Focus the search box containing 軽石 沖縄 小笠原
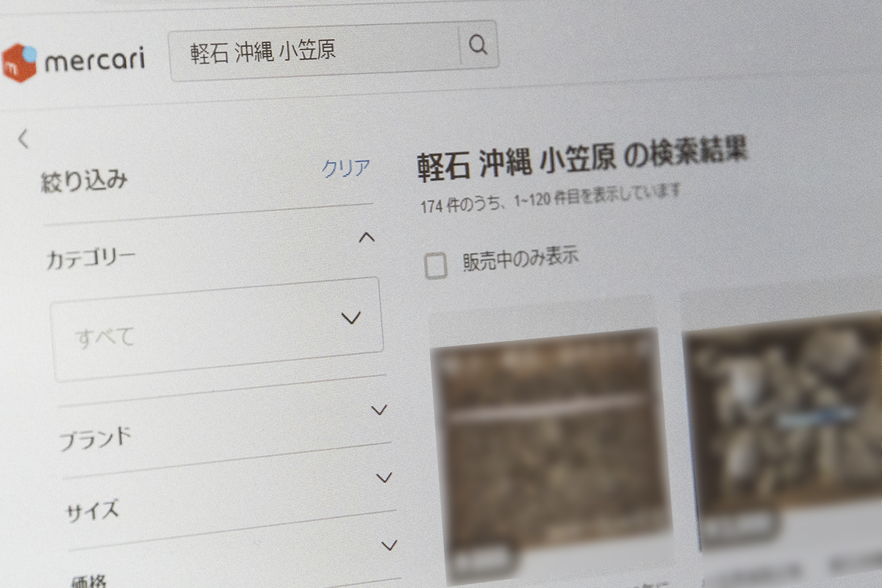This screenshot has width=882, height=588. point(315,51)
